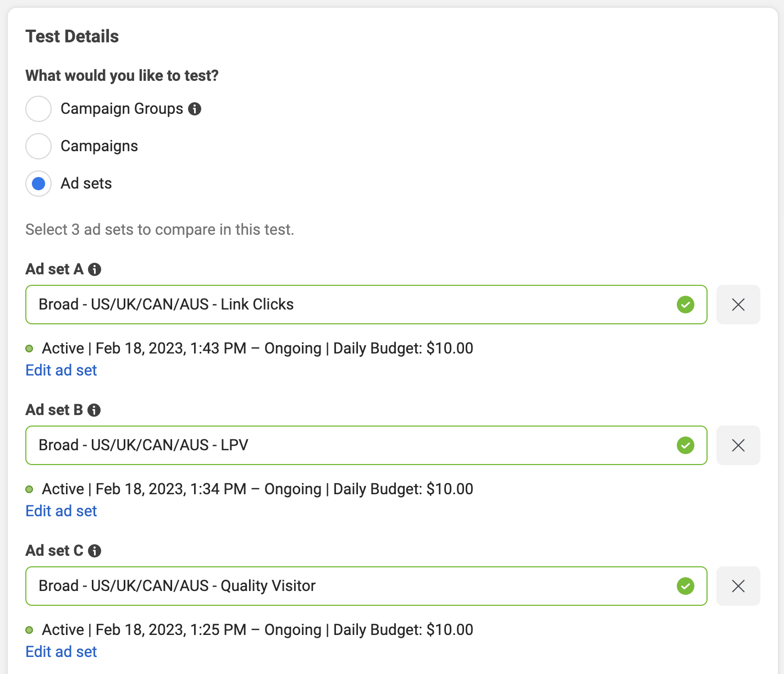Remove Ad set A with the X button

click(738, 305)
